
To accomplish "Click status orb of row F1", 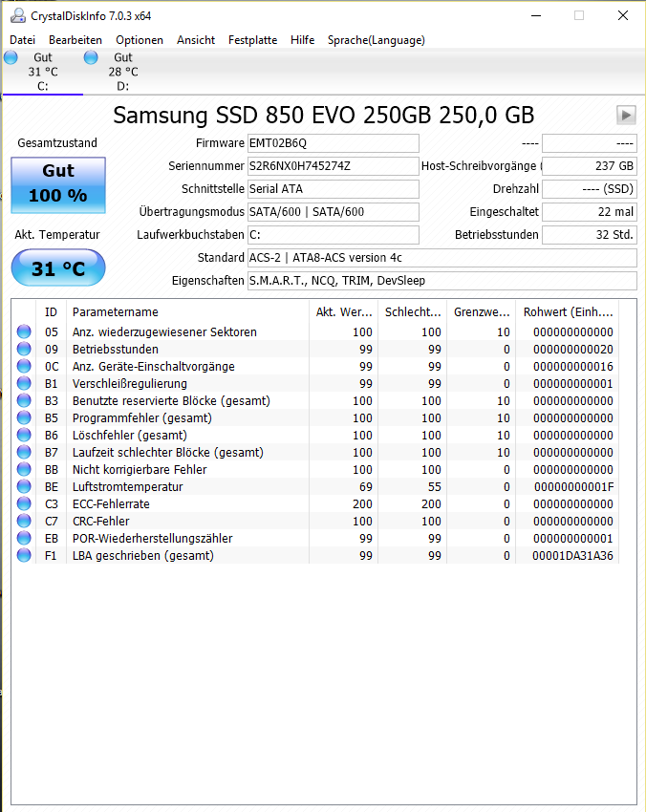I will point(24,555).
